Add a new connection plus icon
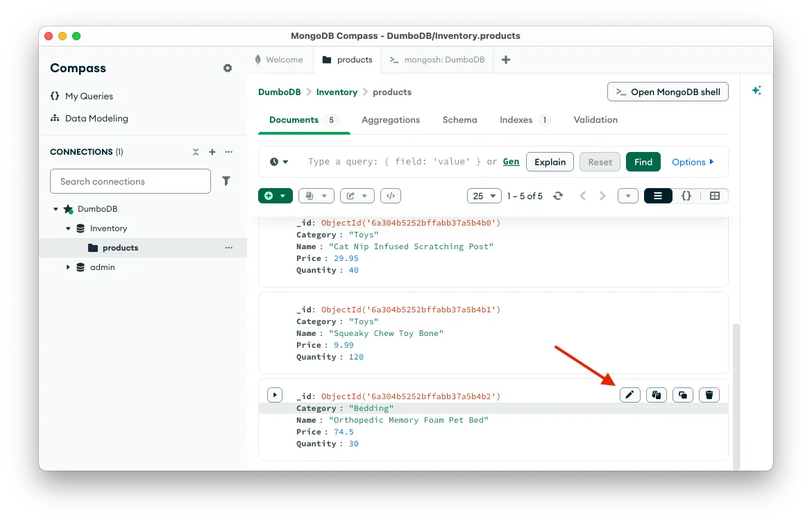Screen dimensions: 812x522 (212, 152)
